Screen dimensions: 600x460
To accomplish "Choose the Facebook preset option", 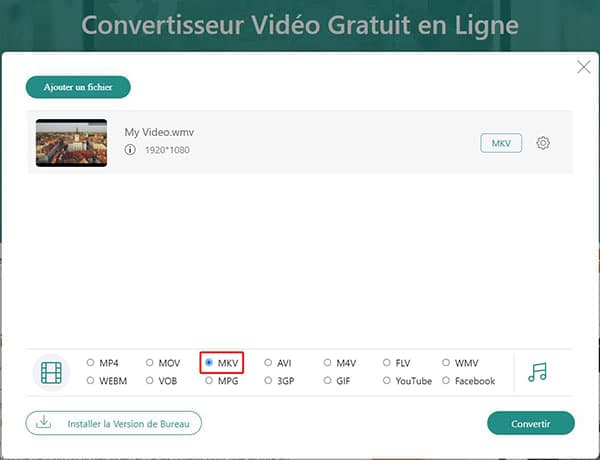I will click(446, 380).
